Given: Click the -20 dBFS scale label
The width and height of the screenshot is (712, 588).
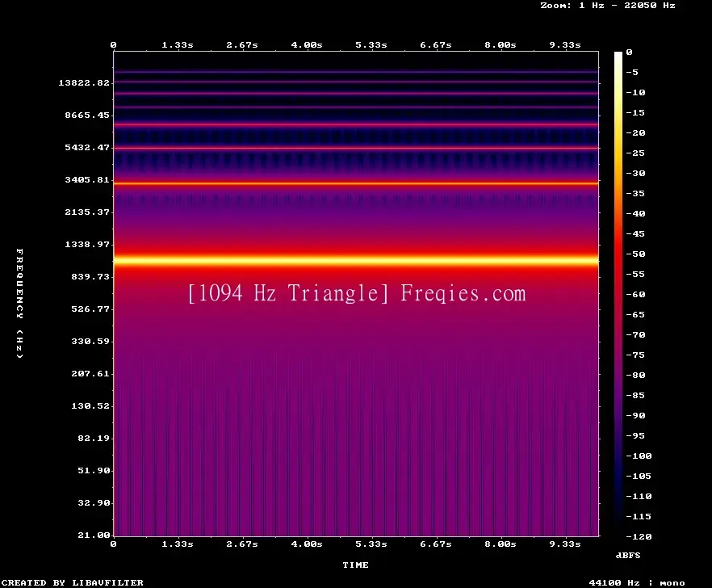Looking at the screenshot, I should pos(635,132).
